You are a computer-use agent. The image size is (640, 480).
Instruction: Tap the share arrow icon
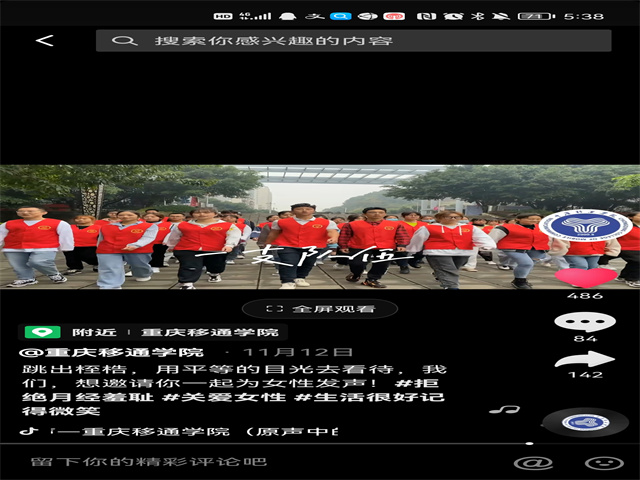585,359
